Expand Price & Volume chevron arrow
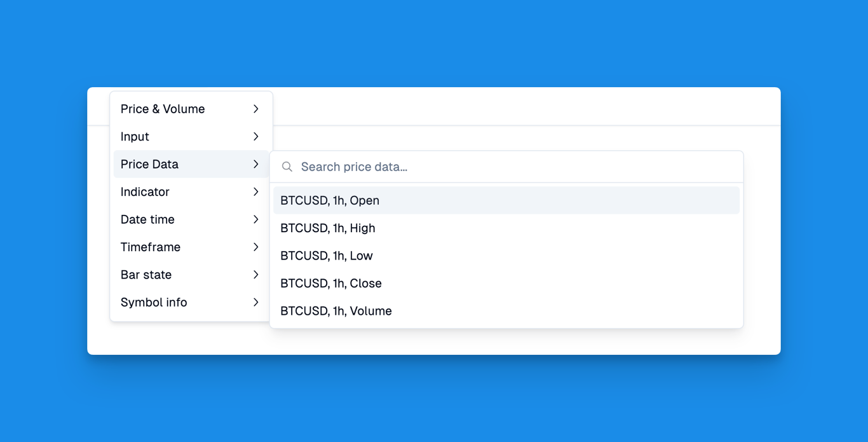The height and width of the screenshot is (442, 868). (256, 109)
